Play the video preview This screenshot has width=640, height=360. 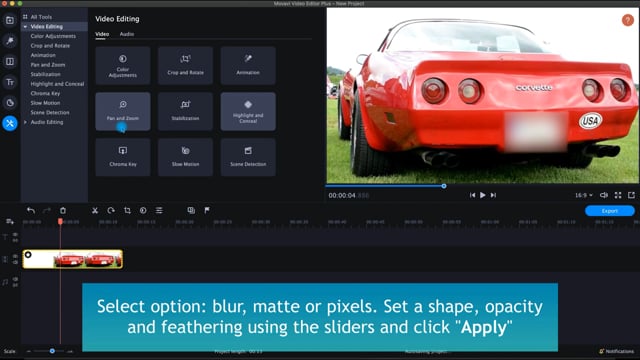click(x=483, y=195)
